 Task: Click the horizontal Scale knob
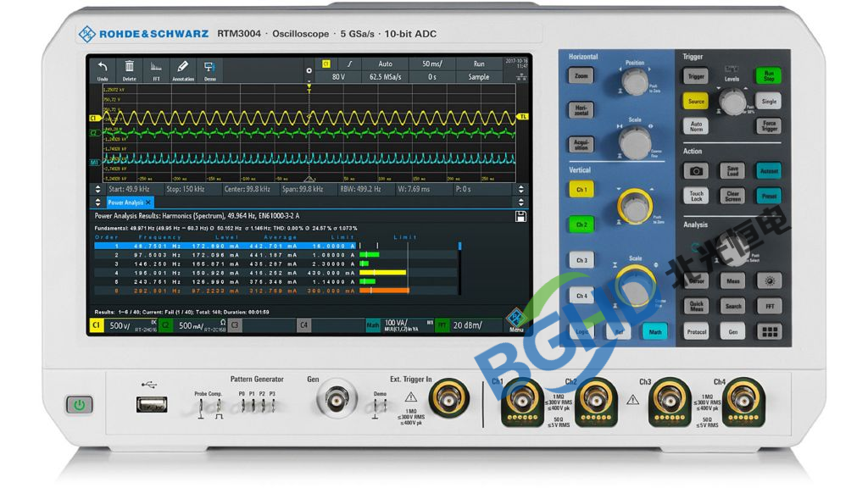point(635,142)
